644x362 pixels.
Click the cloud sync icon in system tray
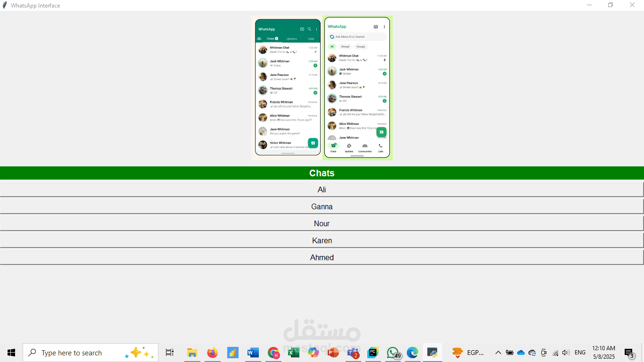[532, 353]
